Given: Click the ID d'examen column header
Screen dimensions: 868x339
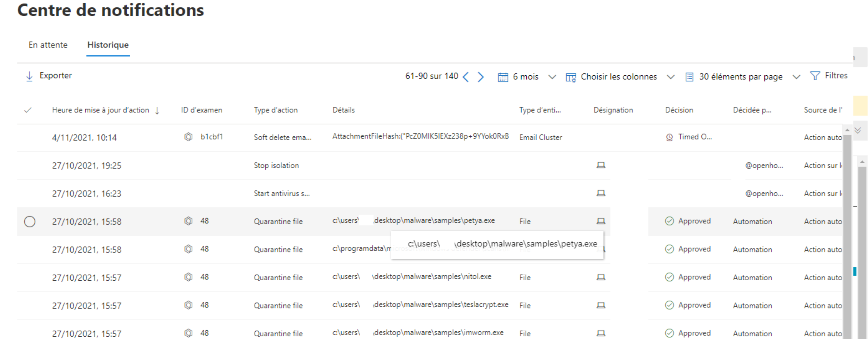Looking at the screenshot, I should coord(201,110).
